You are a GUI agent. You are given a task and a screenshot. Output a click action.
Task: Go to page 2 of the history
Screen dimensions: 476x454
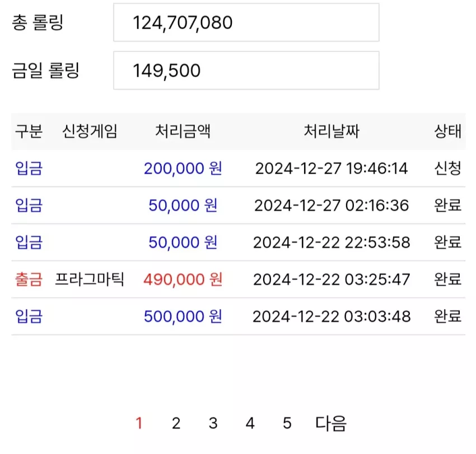[x=176, y=423]
